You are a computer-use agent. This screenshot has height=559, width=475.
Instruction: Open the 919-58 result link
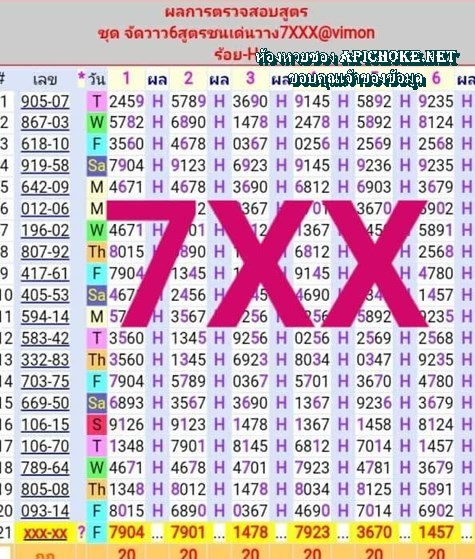click(45, 165)
